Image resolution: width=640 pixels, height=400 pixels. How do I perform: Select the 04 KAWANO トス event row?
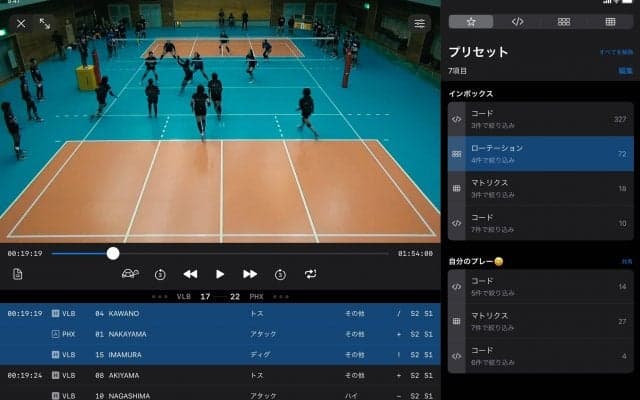(220, 313)
